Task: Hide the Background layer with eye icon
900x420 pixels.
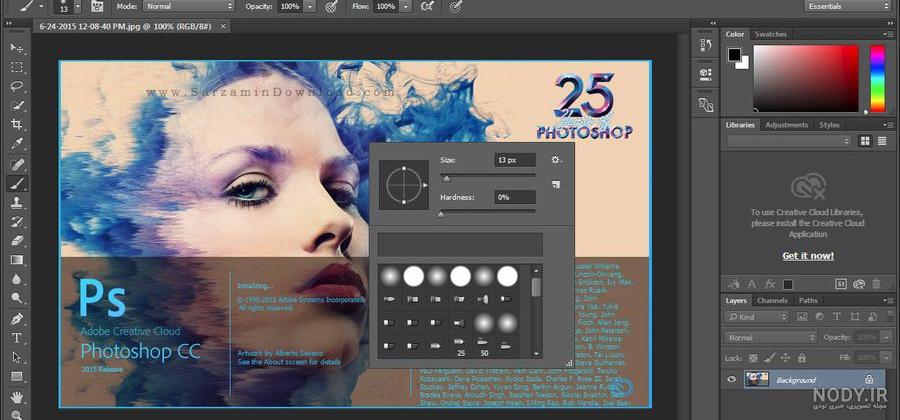Action: (x=731, y=379)
